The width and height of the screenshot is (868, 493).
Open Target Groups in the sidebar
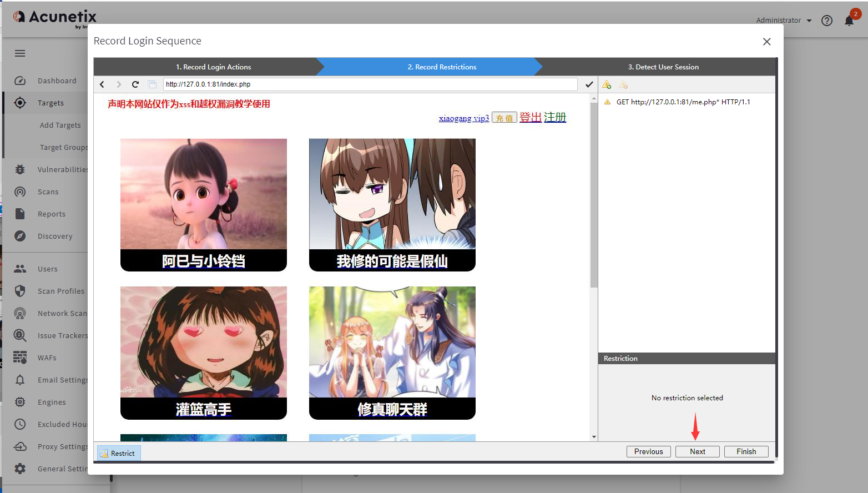point(64,148)
